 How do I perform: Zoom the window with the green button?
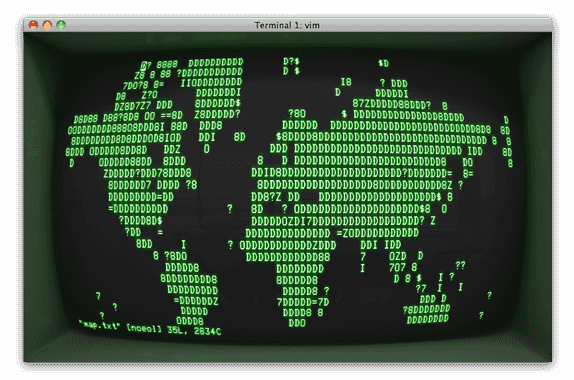(61, 25)
